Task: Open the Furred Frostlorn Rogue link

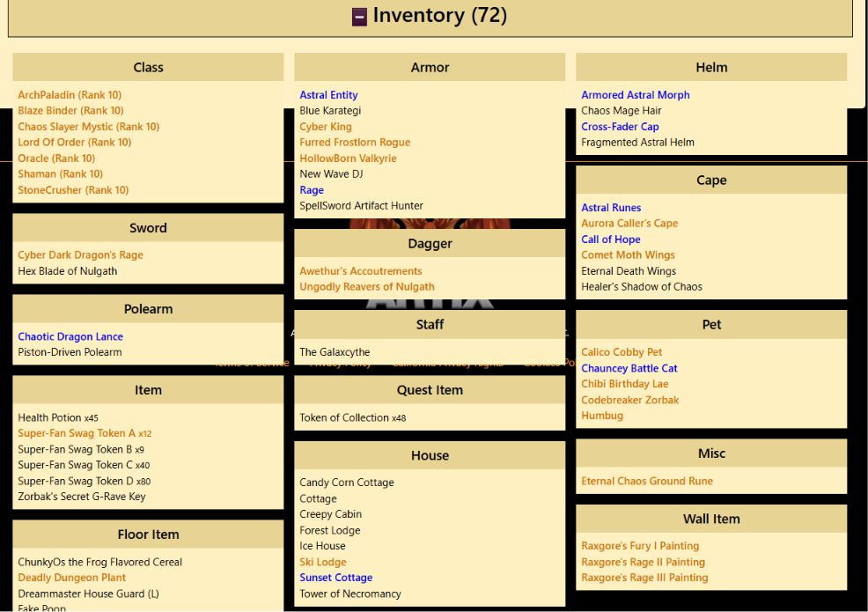Action: (x=355, y=143)
